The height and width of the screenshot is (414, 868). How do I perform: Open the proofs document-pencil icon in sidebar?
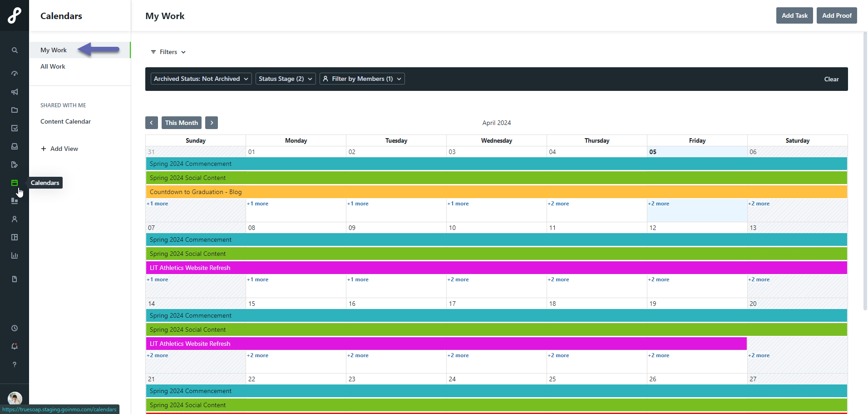[x=15, y=165]
